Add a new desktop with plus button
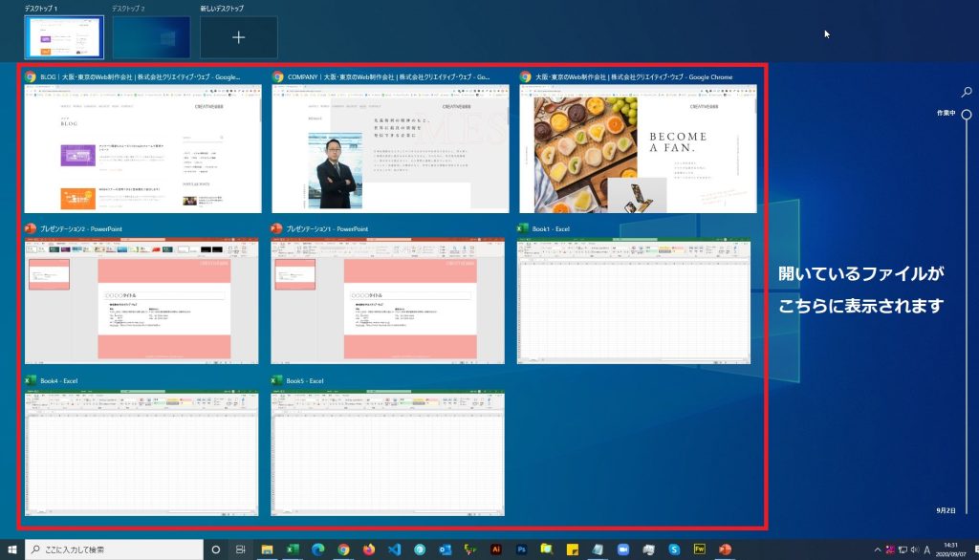Viewport: 979px width, 560px height. (239, 37)
